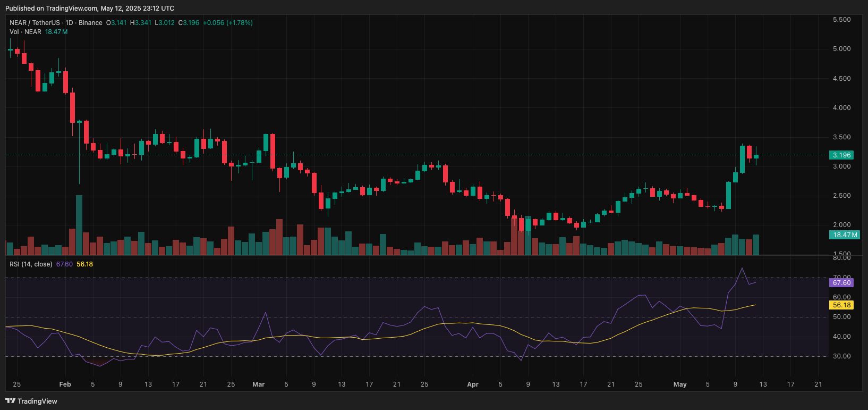Select the RSI (14, close) indicator label
Viewport: 868px width, 410px height.
click(x=31, y=264)
